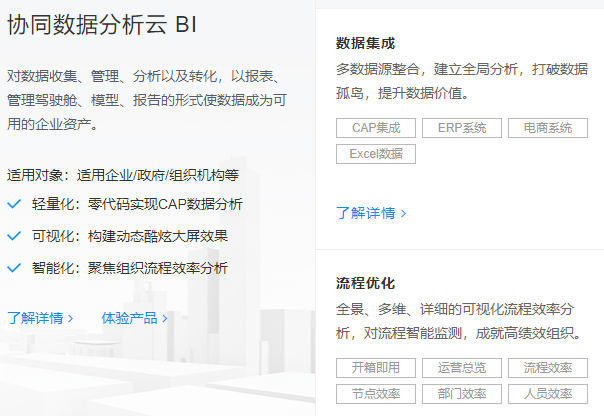
Task: Click the 人员效率 tag
Action: point(547,393)
